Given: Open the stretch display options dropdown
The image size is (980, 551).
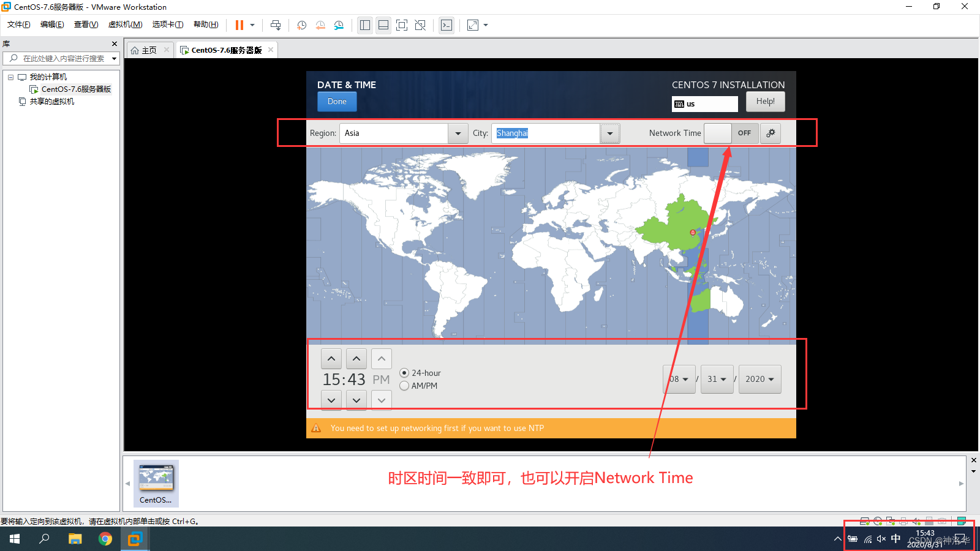Looking at the screenshot, I should pyautogui.click(x=486, y=25).
